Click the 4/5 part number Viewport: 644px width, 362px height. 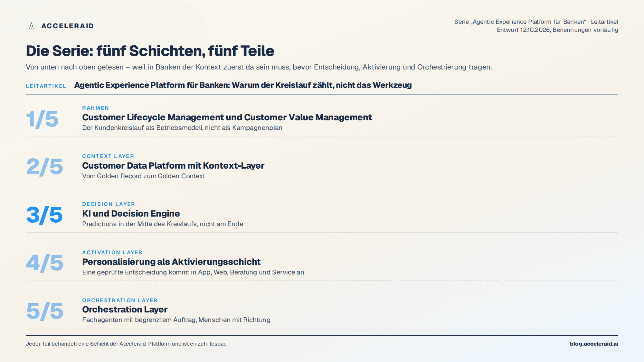click(45, 263)
